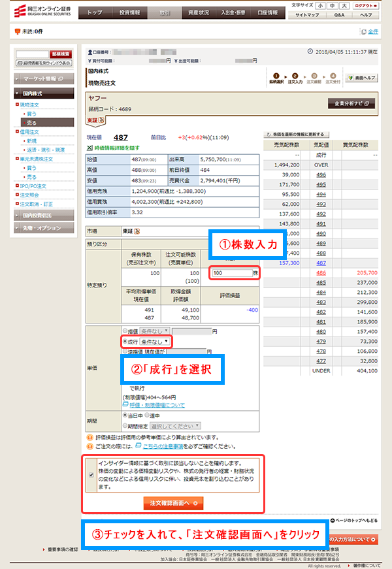Click price 496 in the order book
The image size is (392, 569).
(x=321, y=175)
